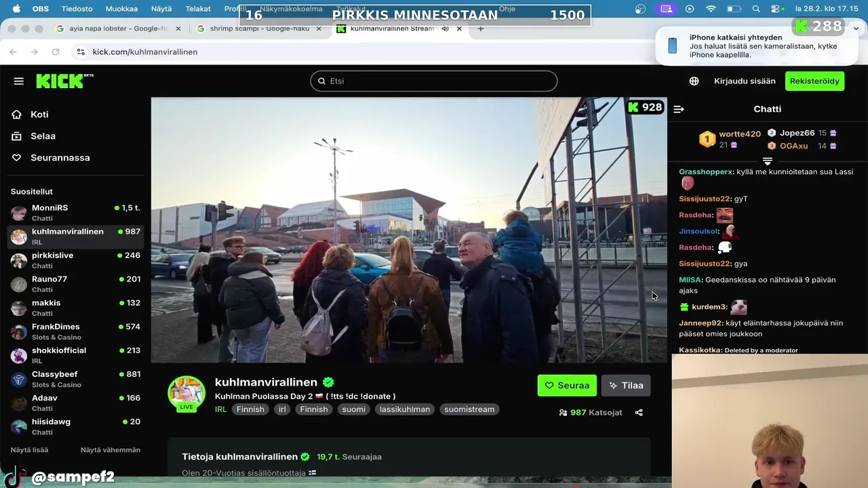Viewport: 868px width, 488px height.
Task: Open MonniRS recommended channel
Action: tap(76, 213)
